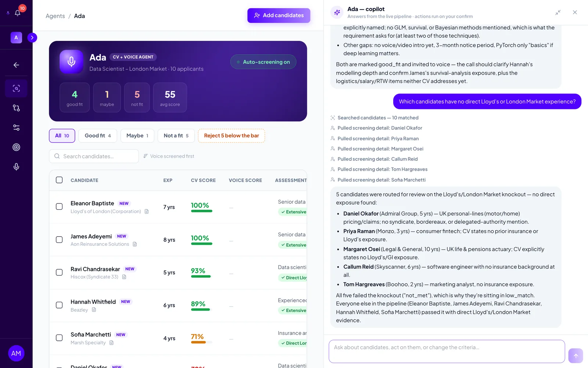This screenshot has width=588, height=368.
Task: Open the Voice screened first sort option
Action: (x=169, y=156)
